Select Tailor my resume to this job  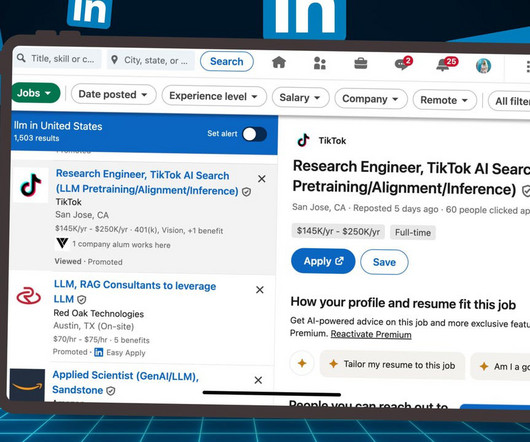pos(392,365)
